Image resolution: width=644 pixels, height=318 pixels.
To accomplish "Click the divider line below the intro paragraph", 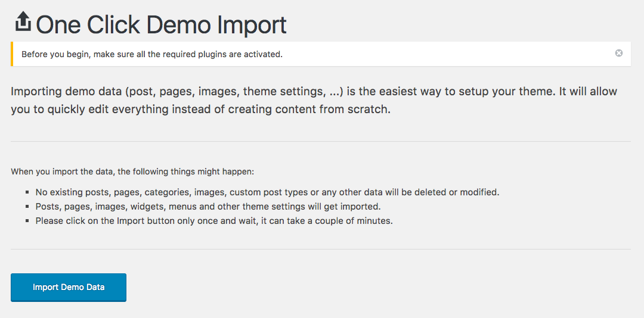I will (321, 142).
